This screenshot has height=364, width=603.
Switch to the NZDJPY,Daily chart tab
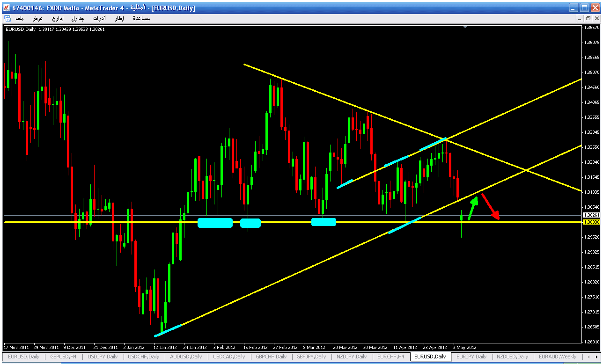pyautogui.click(x=351, y=357)
